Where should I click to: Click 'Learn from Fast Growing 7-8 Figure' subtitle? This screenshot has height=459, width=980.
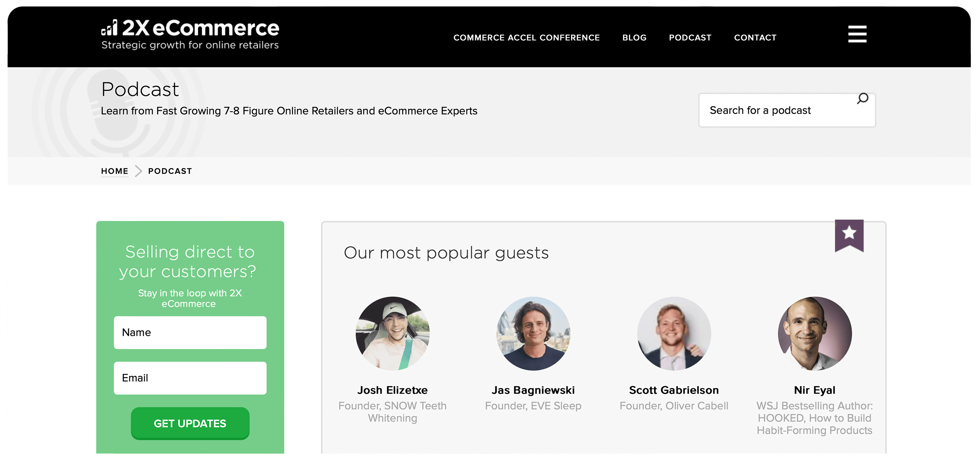tap(289, 111)
